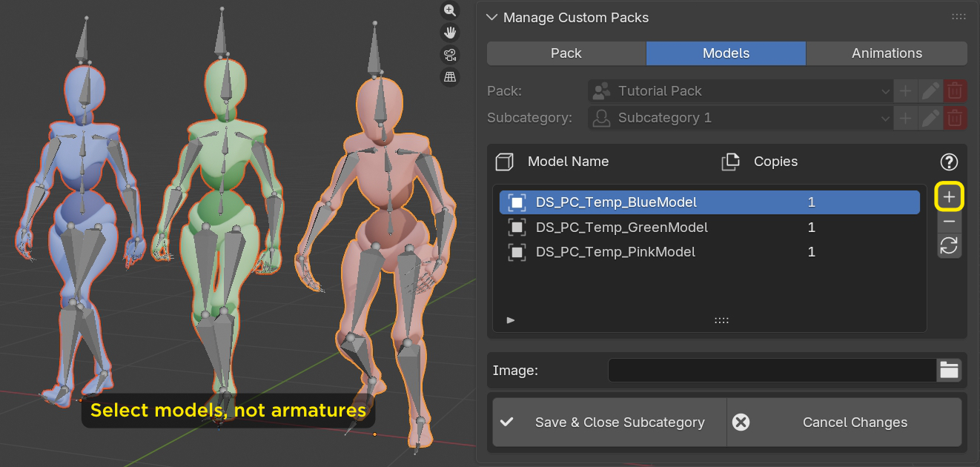This screenshot has height=467, width=980.
Task: Click Save & Close Subcategory
Action: 609,423
